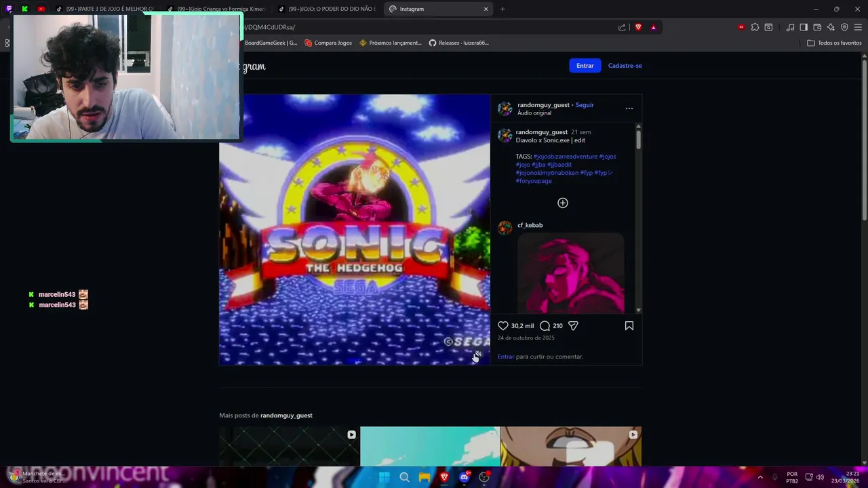The height and width of the screenshot is (488, 868).
Task: Open a new tab with plus button
Action: 502,9
